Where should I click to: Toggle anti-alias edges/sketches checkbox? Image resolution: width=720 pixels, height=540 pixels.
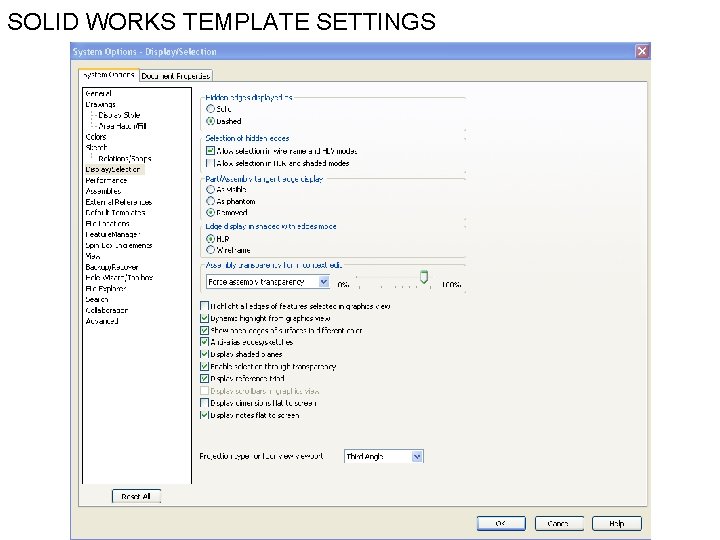click(205, 342)
